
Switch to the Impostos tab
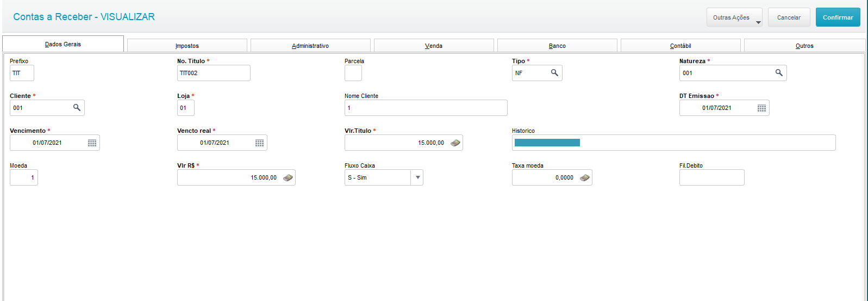[187, 46]
